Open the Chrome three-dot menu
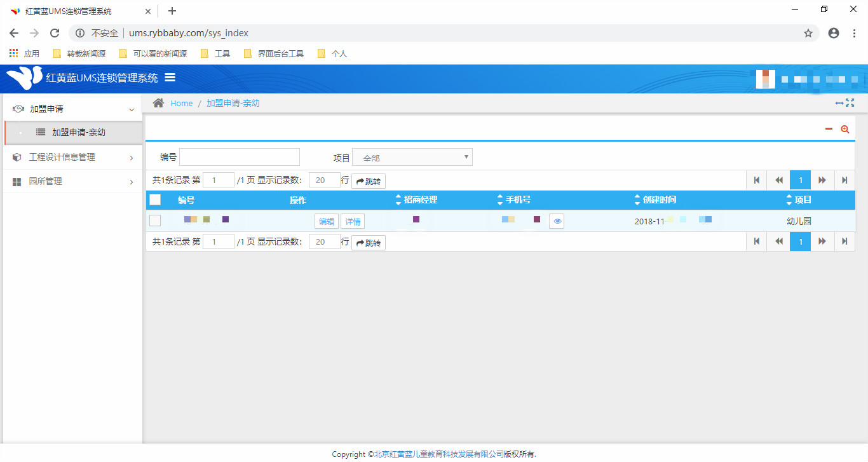Screen dimensions: 868x462 854,33
